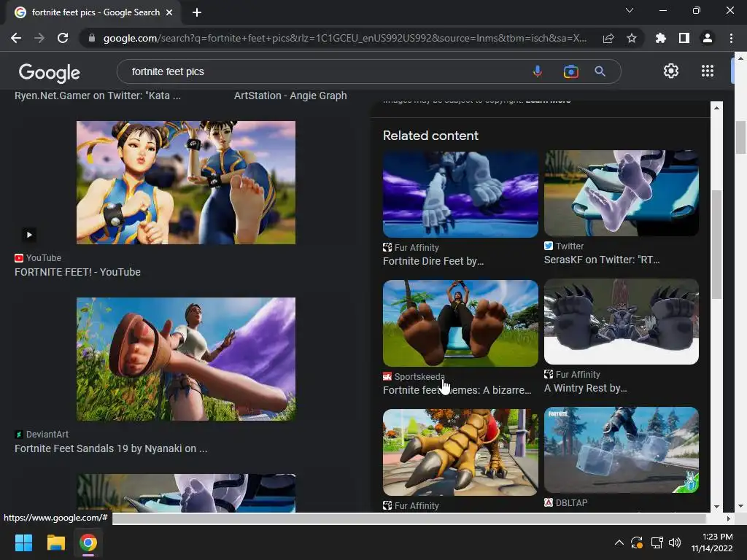View site information lock icon

pos(92,38)
